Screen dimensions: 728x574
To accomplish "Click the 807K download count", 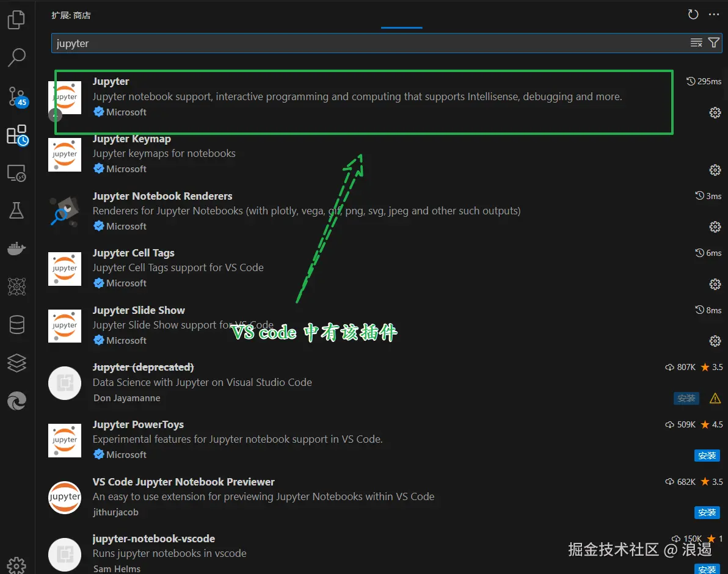I will point(680,367).
